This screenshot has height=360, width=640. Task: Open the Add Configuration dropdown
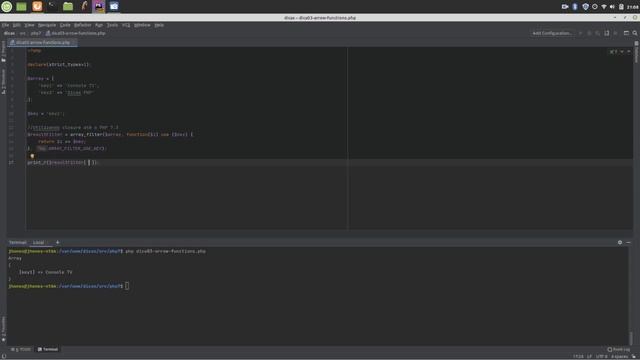point(552,33)
